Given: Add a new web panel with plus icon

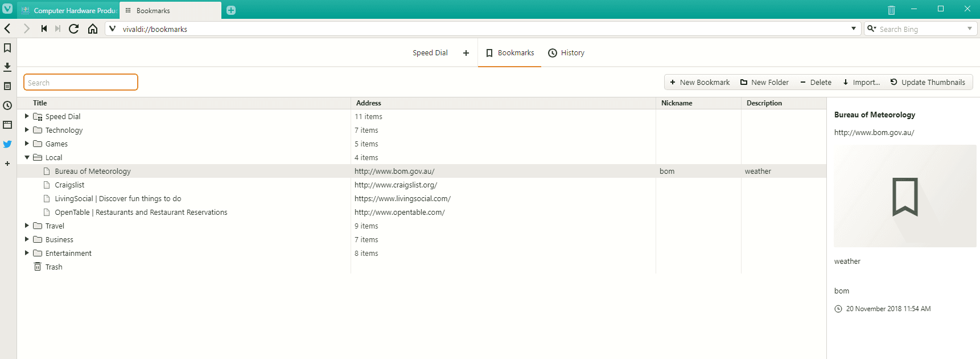Looking at the screenshot, I should pyautogui.click(x=7, y=164).
